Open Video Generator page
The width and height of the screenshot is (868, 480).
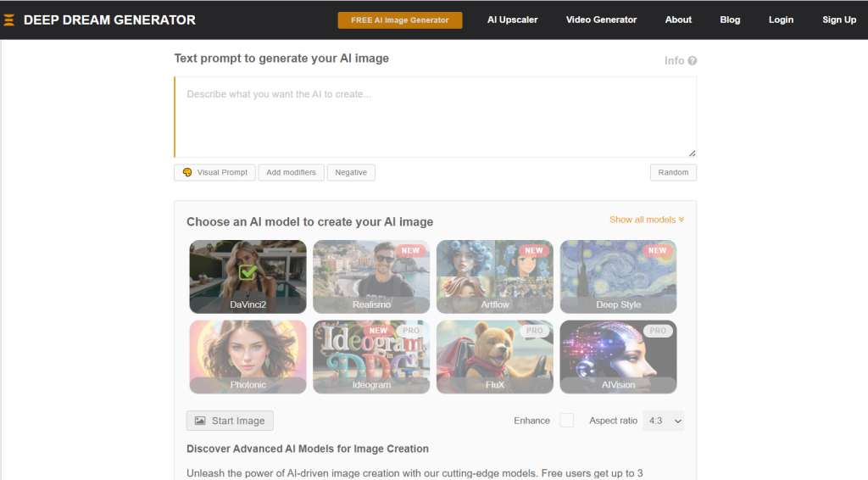pos(601,20)
